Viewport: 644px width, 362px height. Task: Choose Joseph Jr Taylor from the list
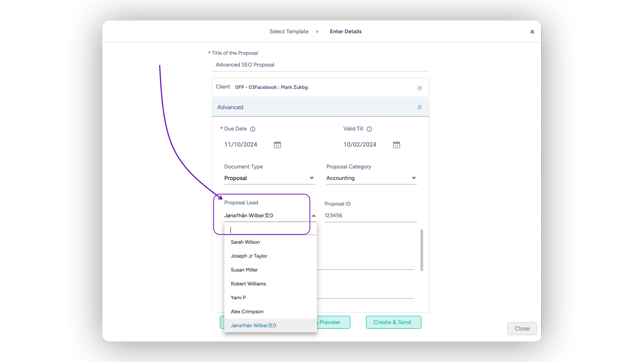[249, 256]
